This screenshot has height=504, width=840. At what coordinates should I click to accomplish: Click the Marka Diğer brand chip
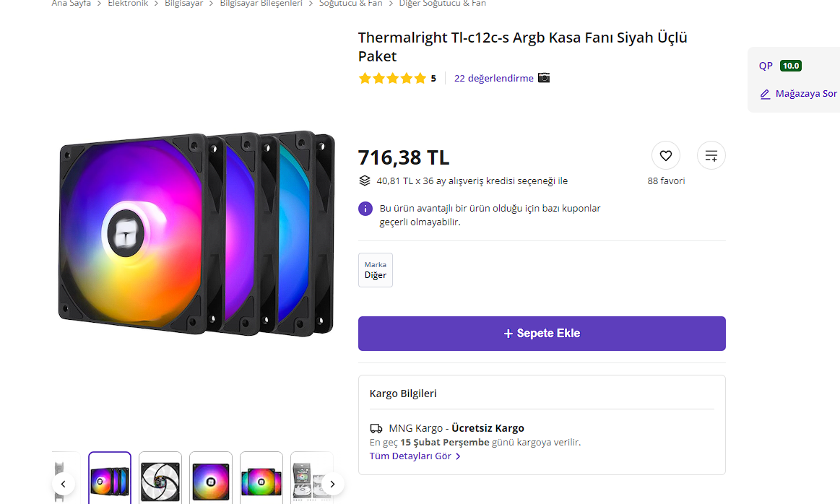(376, 270)
